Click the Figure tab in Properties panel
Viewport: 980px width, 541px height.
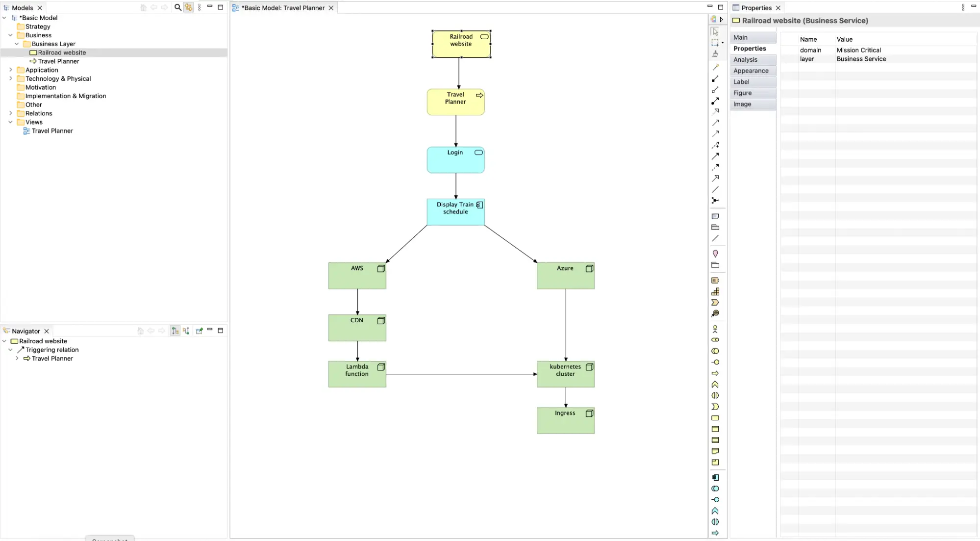(x=743, y=93)
